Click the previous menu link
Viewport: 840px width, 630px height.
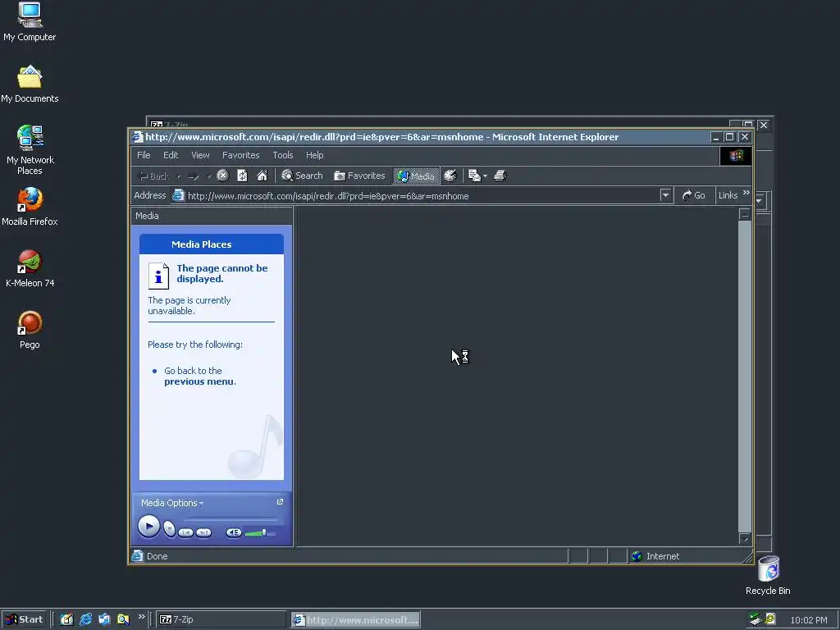tap(199, 381)
